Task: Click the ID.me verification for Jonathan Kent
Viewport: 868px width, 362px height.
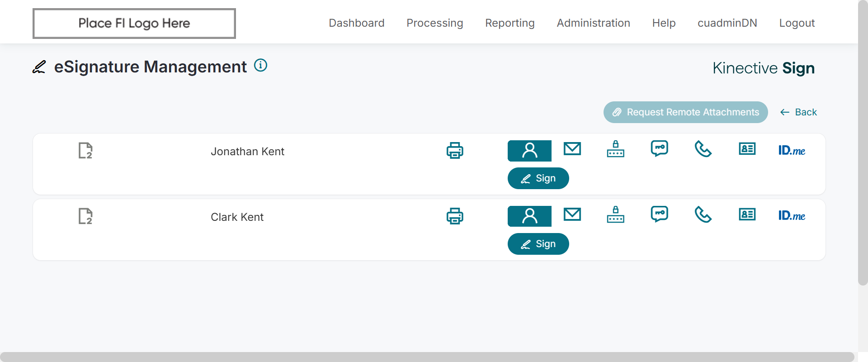Action: (x=791, y=151)
